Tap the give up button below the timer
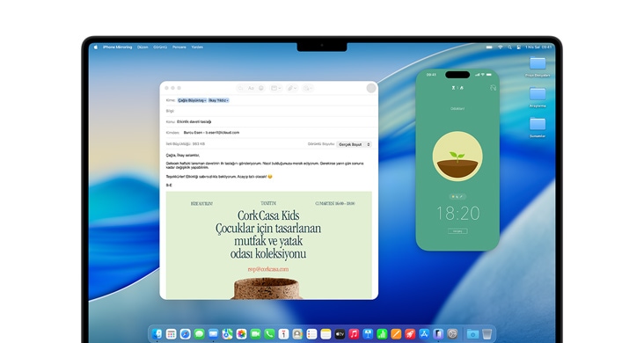 457,231
